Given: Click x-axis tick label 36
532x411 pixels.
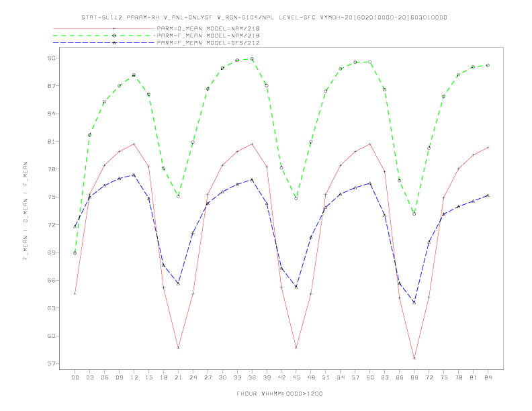Looking at the screenshot, I should pos(252,377).
